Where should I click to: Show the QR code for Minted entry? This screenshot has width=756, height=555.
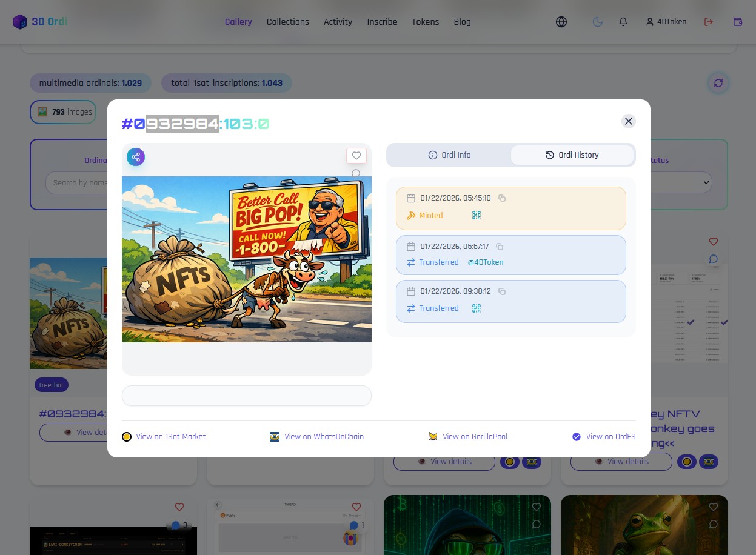point(477,215)
